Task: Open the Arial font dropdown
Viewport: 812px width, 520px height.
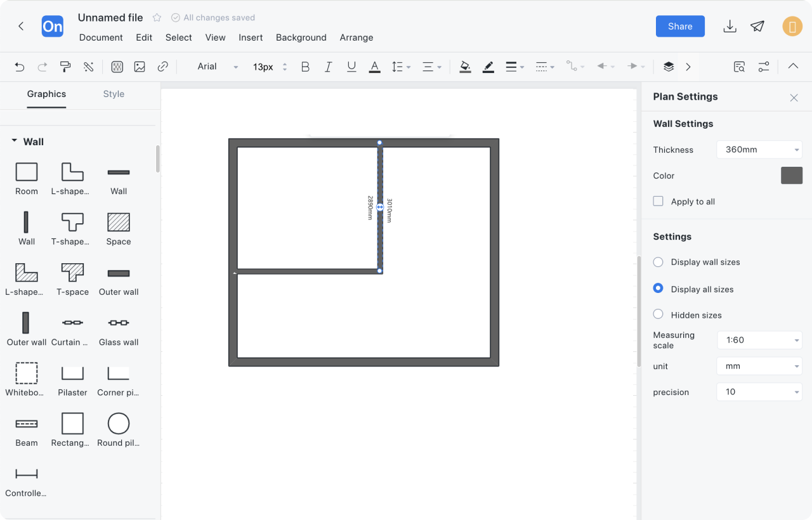Action: (217, 67)
